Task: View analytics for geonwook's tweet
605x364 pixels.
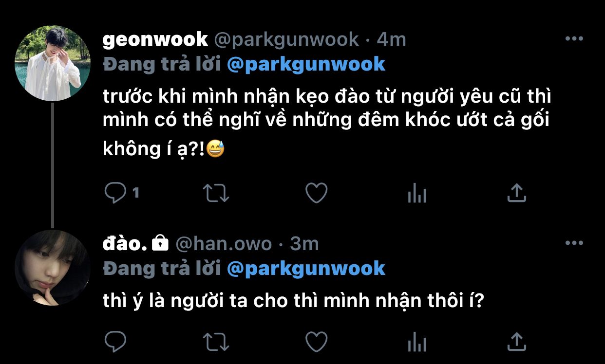Action: [x=416, y=194]
